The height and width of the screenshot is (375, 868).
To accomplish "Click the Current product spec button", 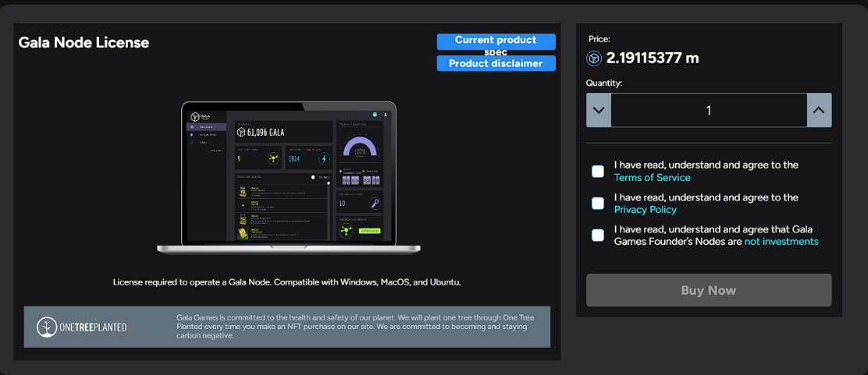I will (x=496, y=41).
